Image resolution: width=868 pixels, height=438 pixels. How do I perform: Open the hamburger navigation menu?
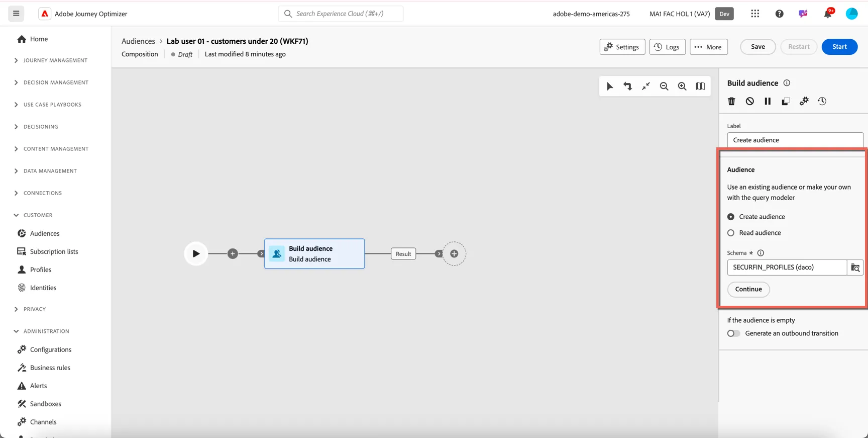tap(16, 14)
